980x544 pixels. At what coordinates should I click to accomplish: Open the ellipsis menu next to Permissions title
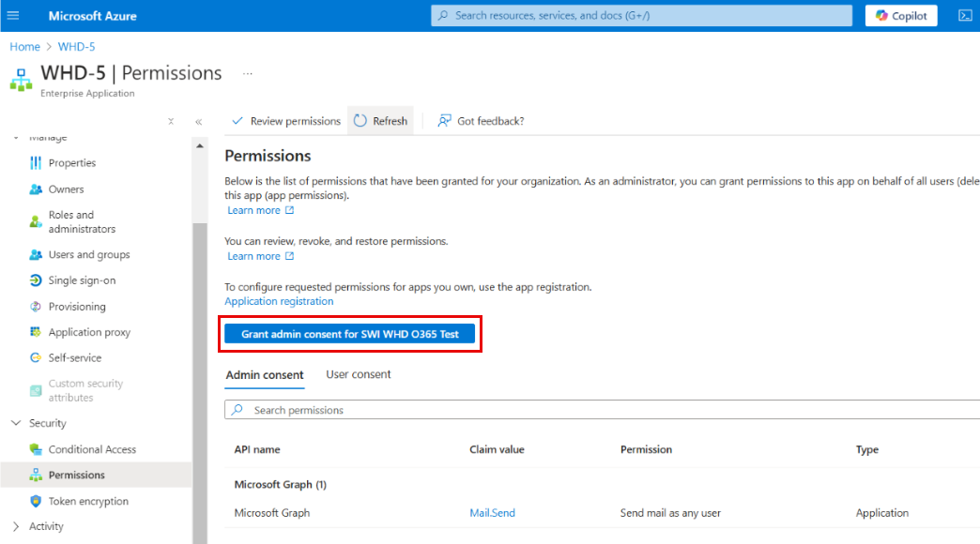tap(248, 73)
